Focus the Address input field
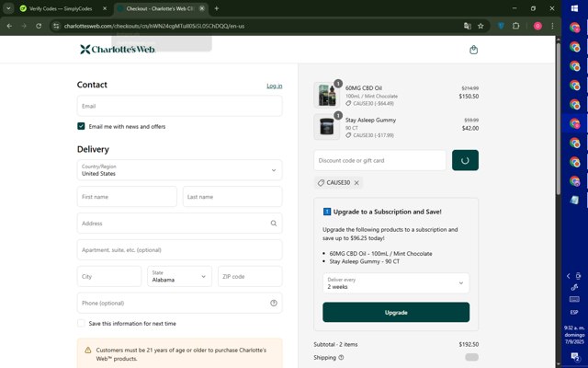Viewport: 588px width, 368px height. pyautogui.click(x=180, y=224)
